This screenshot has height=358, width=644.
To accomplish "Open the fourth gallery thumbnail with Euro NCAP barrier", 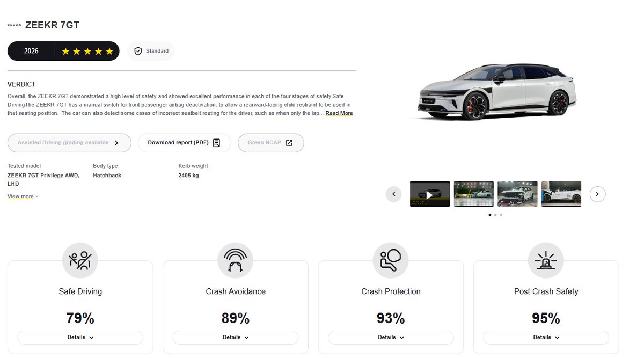I will point(561,194).
